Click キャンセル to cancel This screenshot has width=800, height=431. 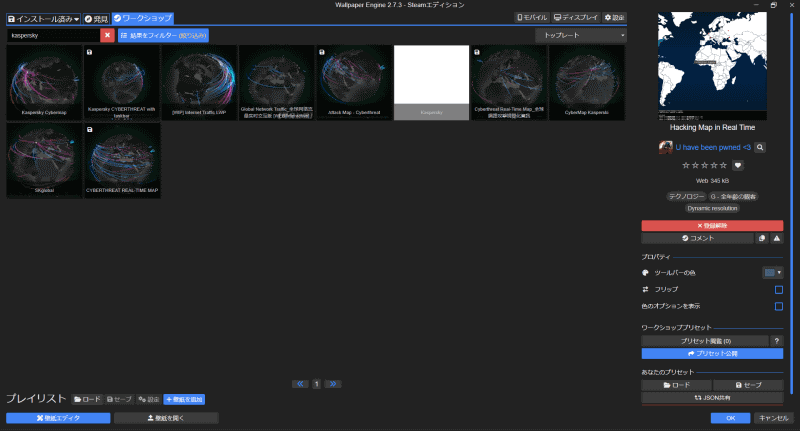773,418
